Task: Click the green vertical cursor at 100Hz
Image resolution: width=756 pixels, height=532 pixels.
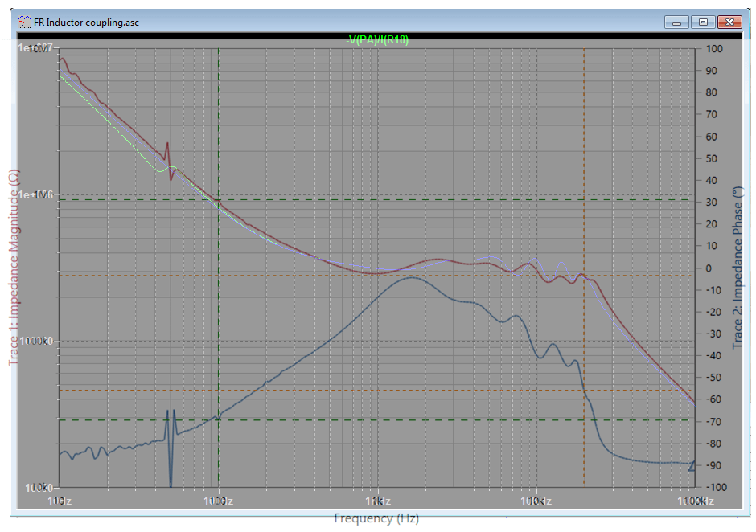Action: click(x=219, y=268)
